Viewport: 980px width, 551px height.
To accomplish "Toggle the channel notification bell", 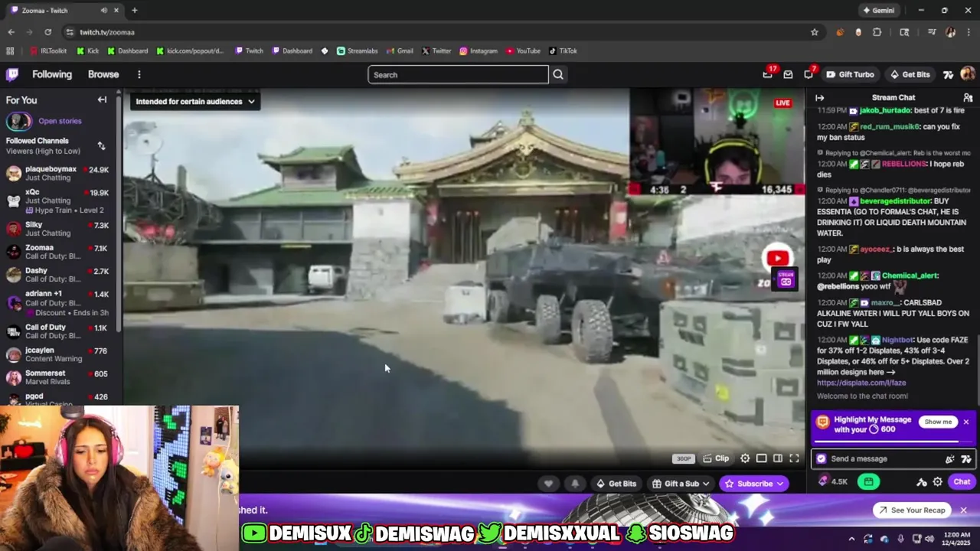I will point(575,483).
